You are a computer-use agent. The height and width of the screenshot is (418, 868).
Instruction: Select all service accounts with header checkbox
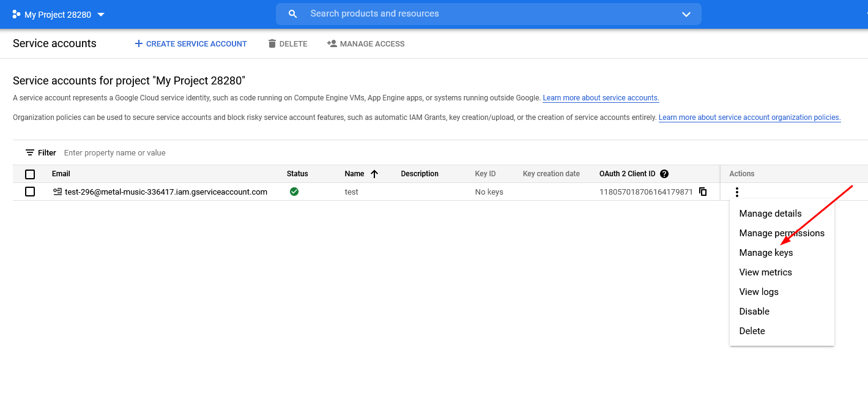point(30,174)
